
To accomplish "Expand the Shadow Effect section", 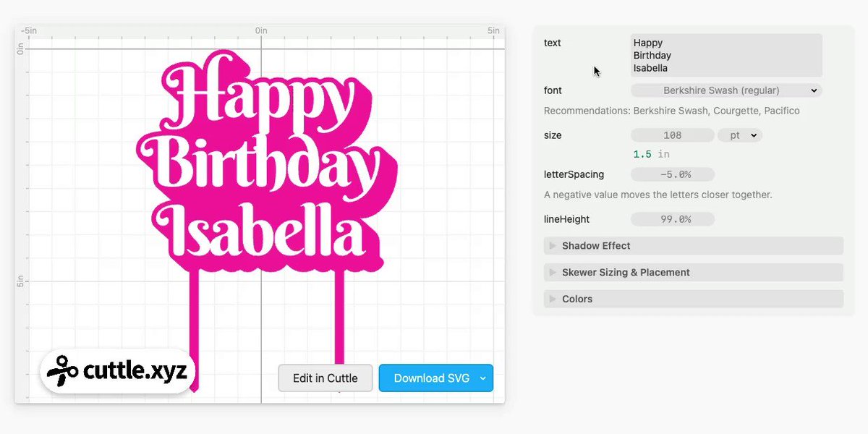I will coord(694,246).
